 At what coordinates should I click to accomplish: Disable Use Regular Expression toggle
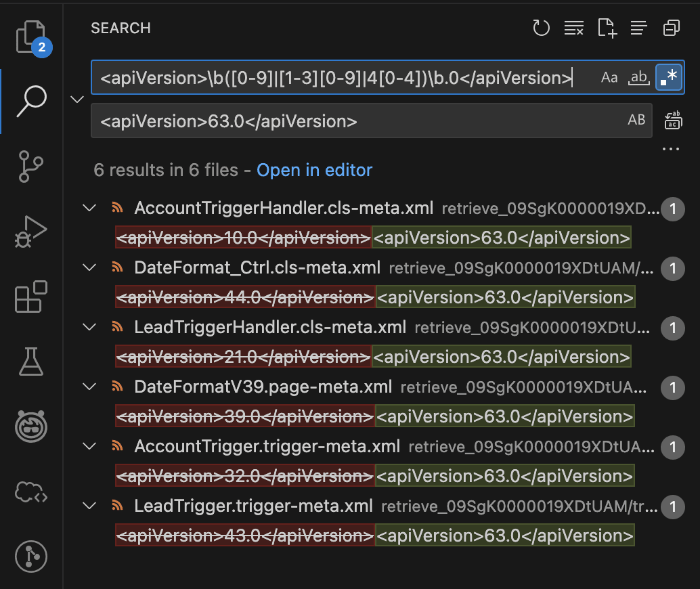tap(668, 78)
